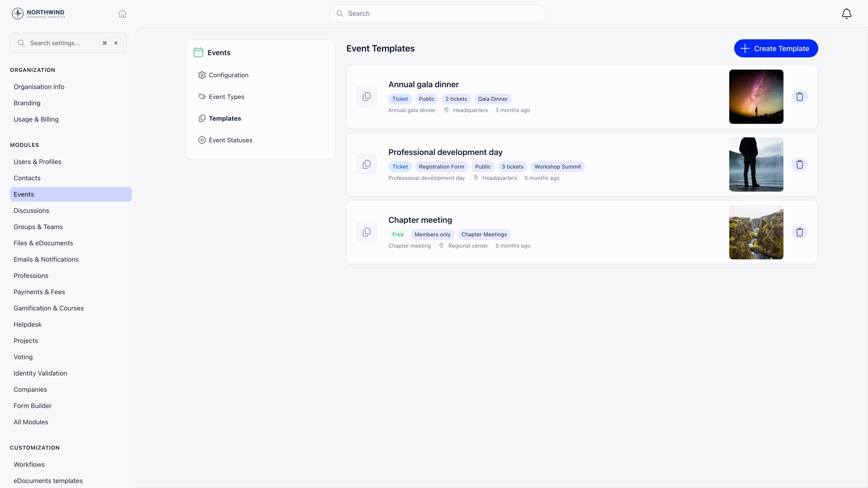The height and width of the screenshot is (488, 868).
Task: Click the Professional development day thumbnail
Action: coord(756,164)
